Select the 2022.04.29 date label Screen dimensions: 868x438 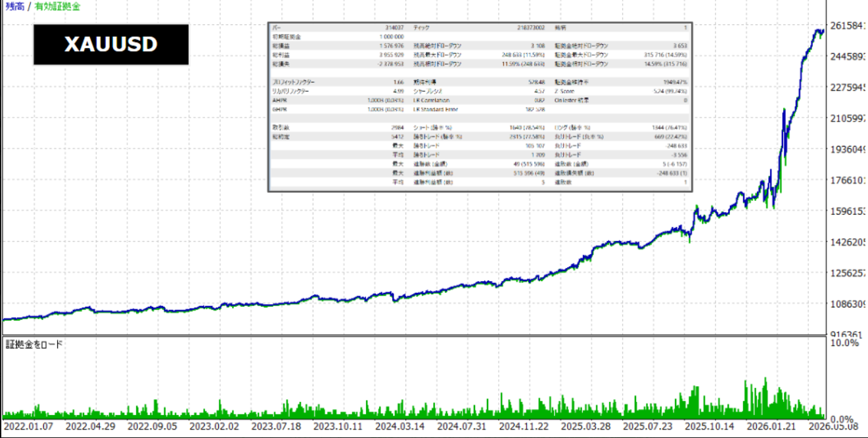pos(90,426)
